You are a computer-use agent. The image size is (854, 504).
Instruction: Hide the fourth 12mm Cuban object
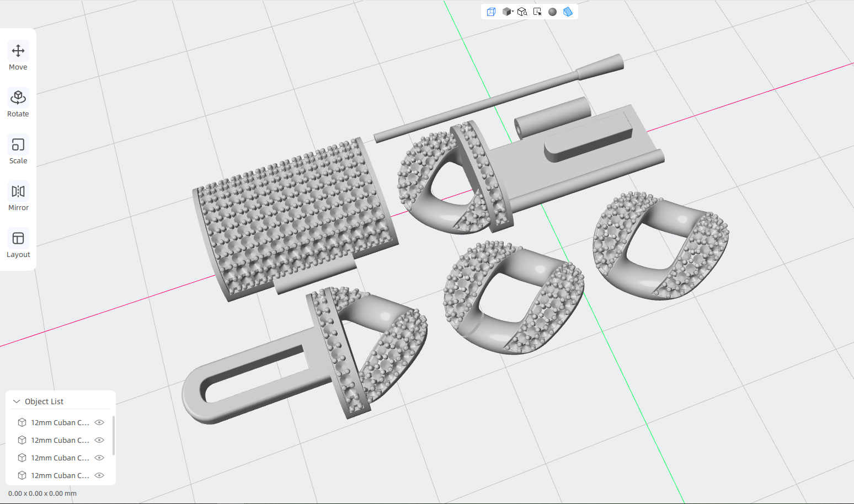99,475
